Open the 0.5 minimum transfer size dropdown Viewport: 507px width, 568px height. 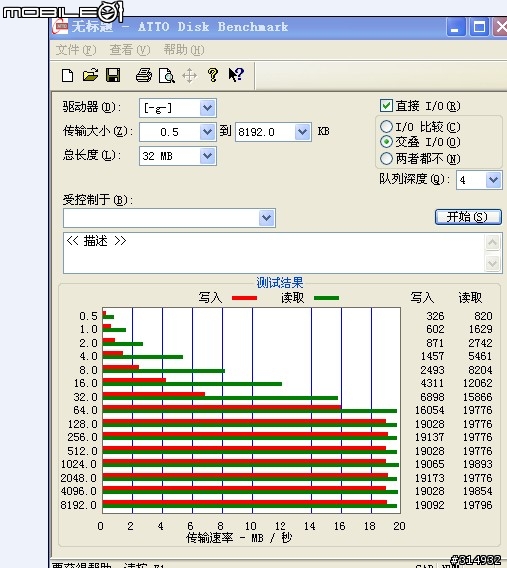point(208,132)
